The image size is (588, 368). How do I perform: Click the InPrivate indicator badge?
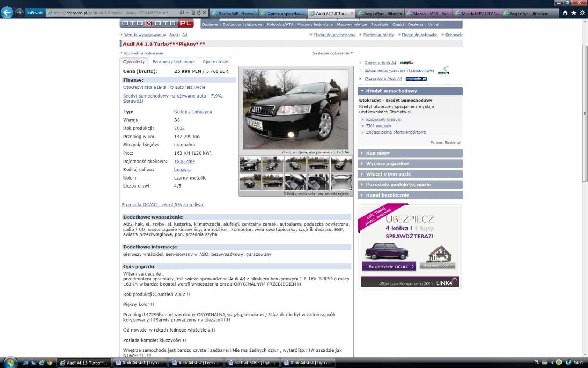point(35,13)
